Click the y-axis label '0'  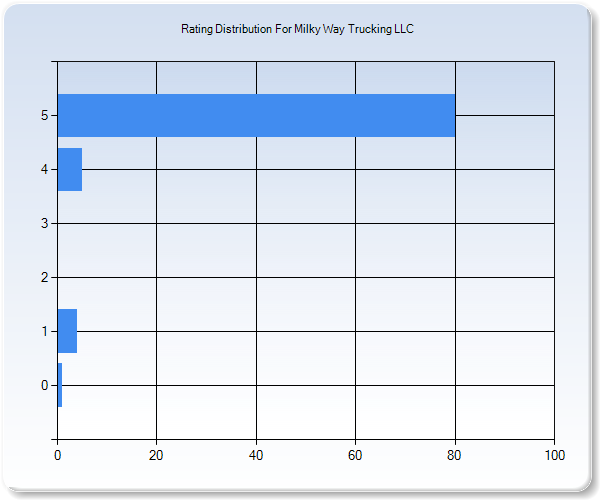click(x=45, y=385)
